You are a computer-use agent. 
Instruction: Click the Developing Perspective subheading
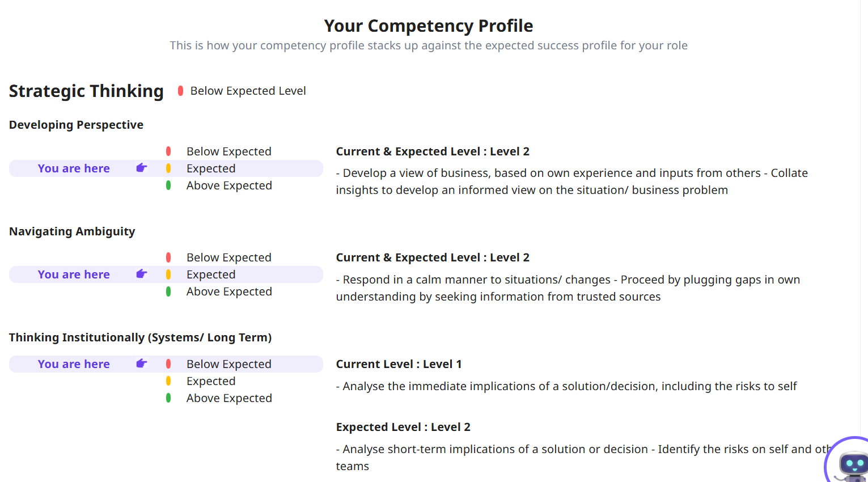[x=76, y=125]
